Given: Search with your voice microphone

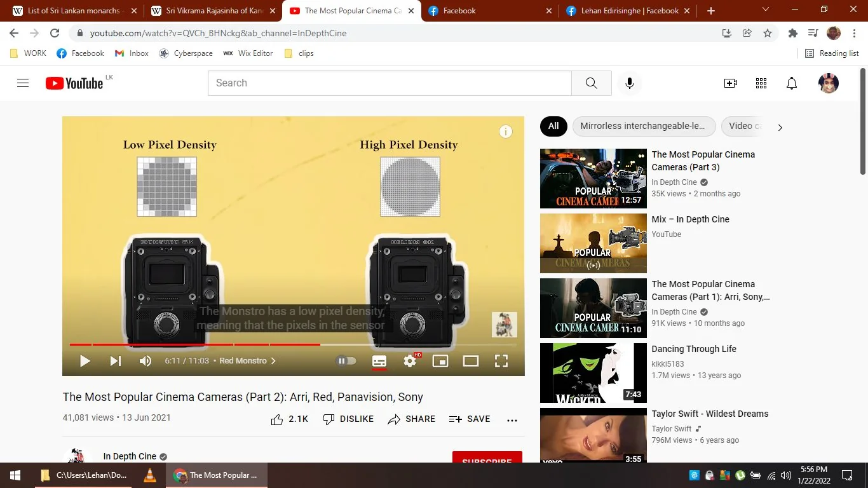Looking at the screenshot, I should click(x=630, y=83).
